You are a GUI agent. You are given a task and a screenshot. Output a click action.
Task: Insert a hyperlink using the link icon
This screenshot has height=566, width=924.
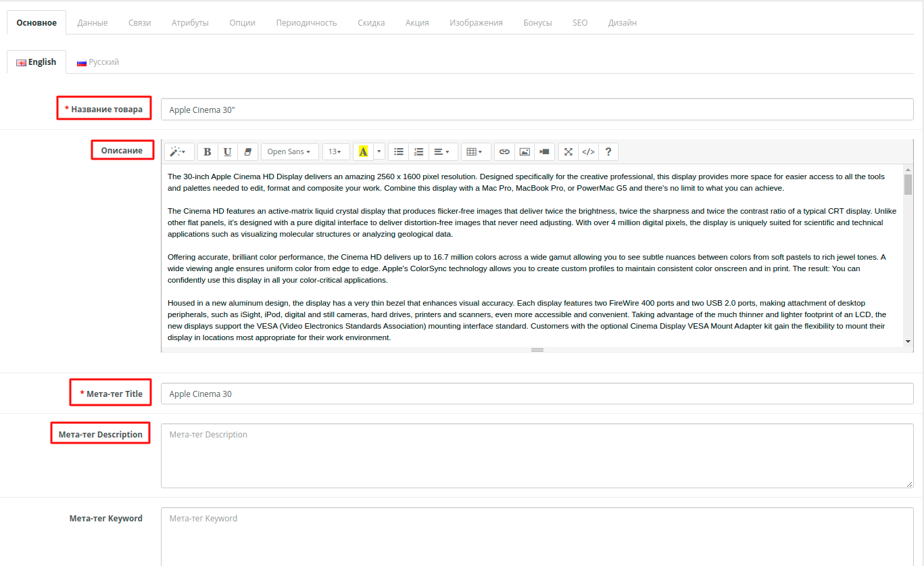[x=504, y=151]
